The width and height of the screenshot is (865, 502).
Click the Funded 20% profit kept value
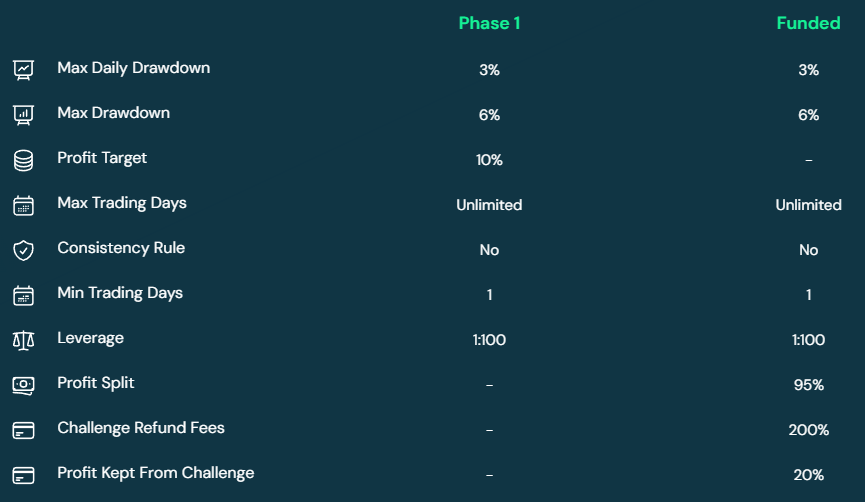[x=808, y=475]
